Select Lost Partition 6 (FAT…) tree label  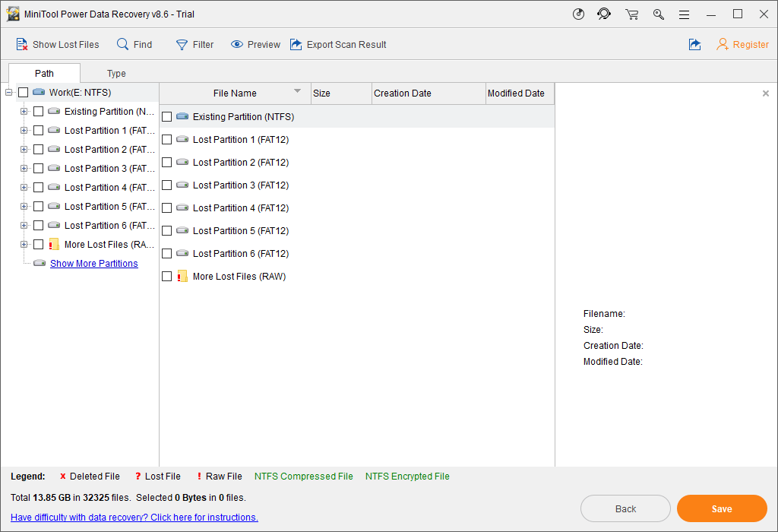click(109, 225)
